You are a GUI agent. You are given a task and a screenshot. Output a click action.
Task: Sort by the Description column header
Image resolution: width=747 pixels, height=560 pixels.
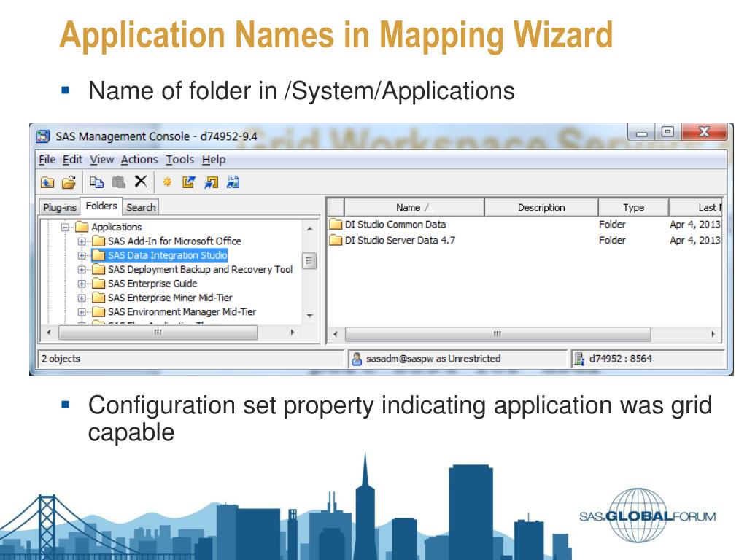coord(541,208)
